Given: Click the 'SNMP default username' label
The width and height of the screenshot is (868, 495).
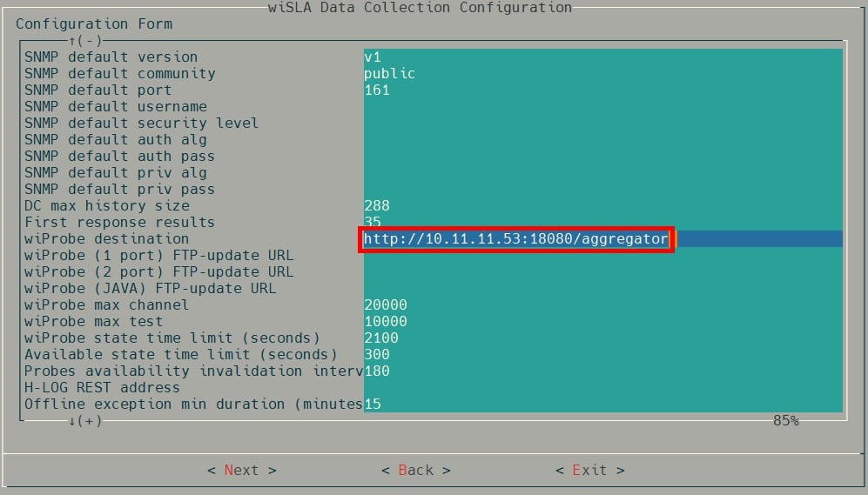Looking at the screenshot, I should tap(116, 107).
